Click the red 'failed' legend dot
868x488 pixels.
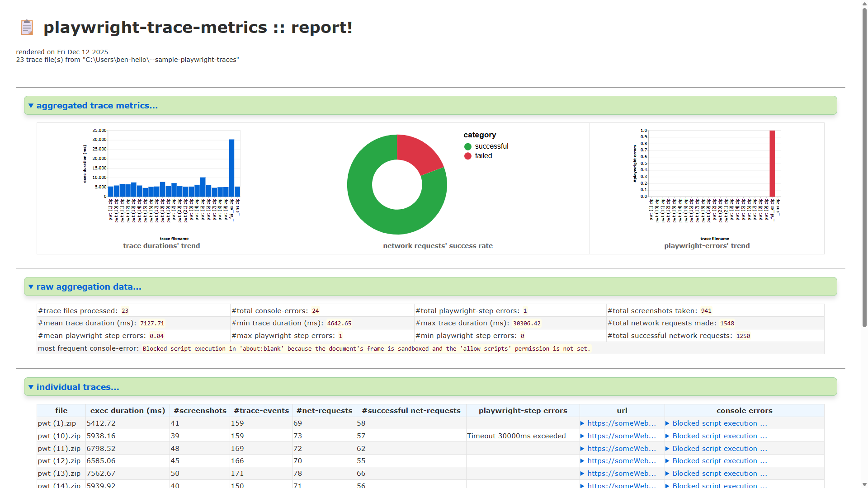point(467,156)
